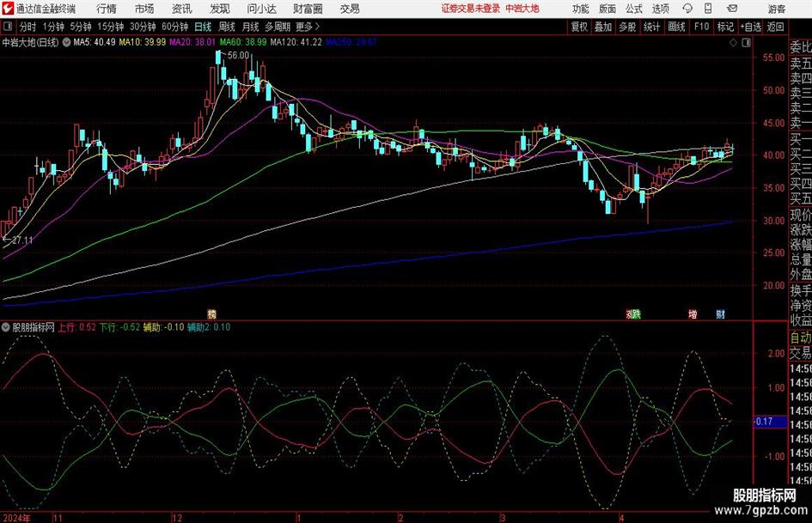Select the 日线 daily chart tab
The width and height of the screenshot is (812, 523).
[x=203, y=27]
